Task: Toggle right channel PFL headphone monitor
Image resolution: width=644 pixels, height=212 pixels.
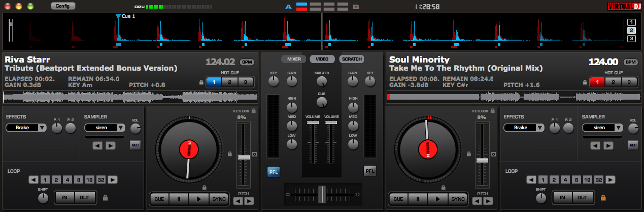Action: (x=370, y=171)
